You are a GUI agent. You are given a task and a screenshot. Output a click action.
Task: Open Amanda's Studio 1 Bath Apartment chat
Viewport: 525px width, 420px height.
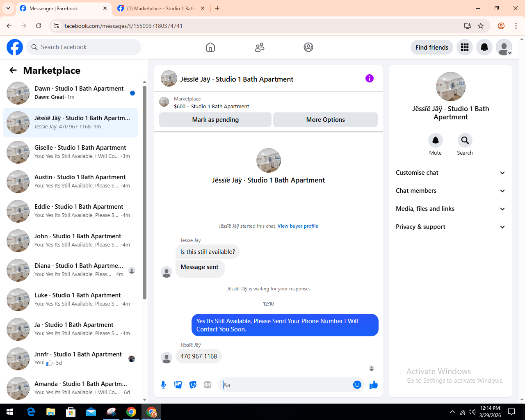click(x=71, y=388)
